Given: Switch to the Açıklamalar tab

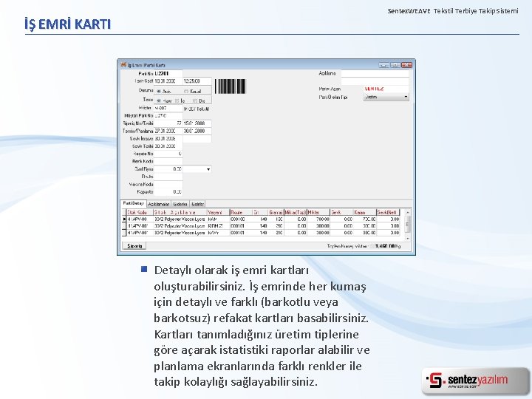Looking at the screenshot, I should (x=159, y=204).
